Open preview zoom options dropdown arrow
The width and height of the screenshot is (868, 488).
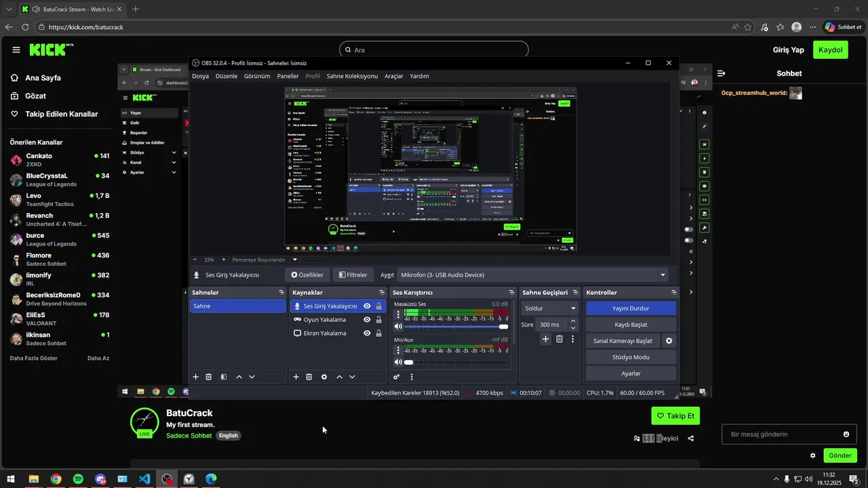(x=295, y=260)
